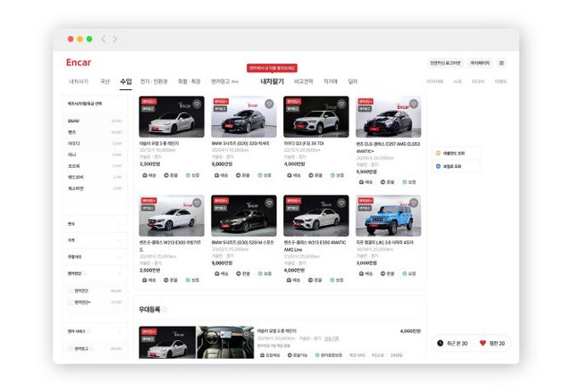Favorite the Tesla Model 3 listing heart
The width and height of the screenshot is (572, 392).
pos(197,104)
